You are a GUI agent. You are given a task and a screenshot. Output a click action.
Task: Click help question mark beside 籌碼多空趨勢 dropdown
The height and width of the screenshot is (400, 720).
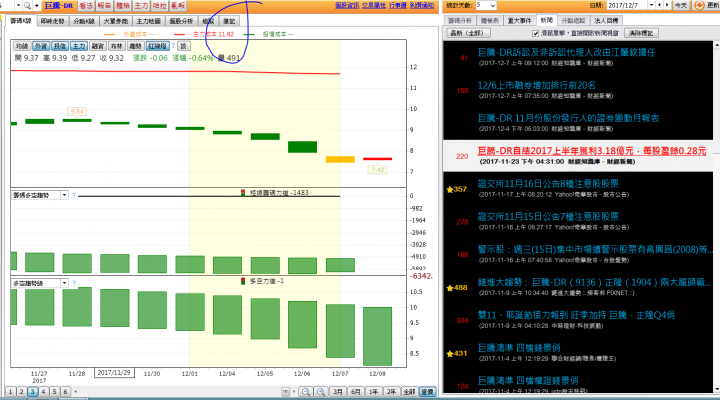[74, 195]
